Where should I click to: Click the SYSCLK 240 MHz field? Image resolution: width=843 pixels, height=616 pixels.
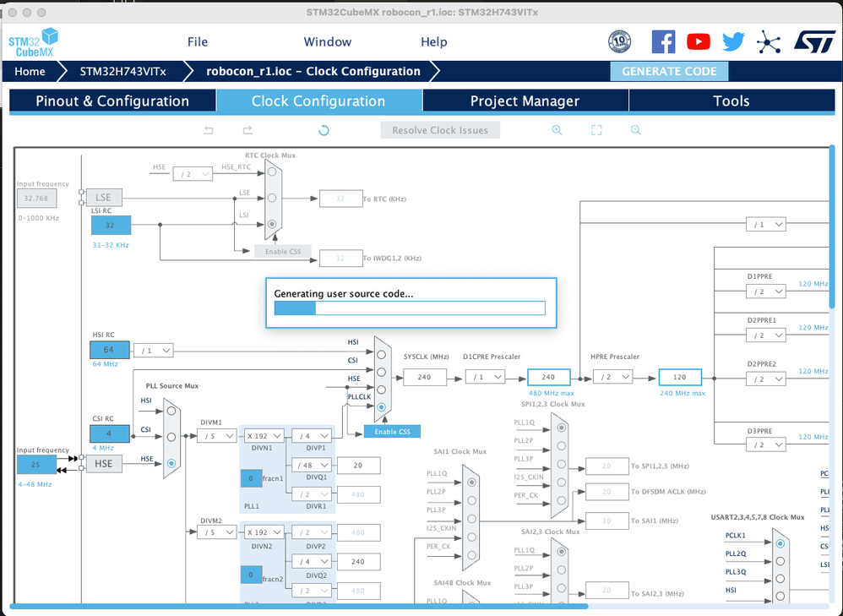pos(425,377)
